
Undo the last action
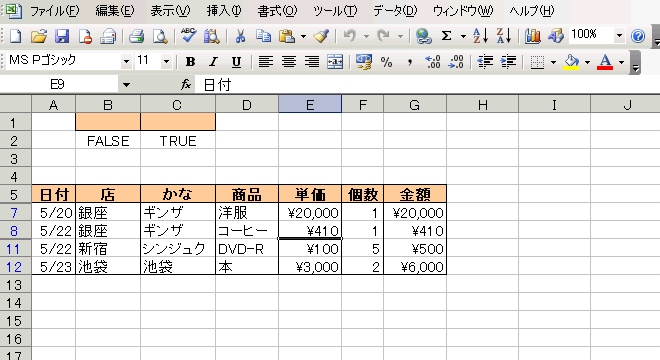(349, 36)
